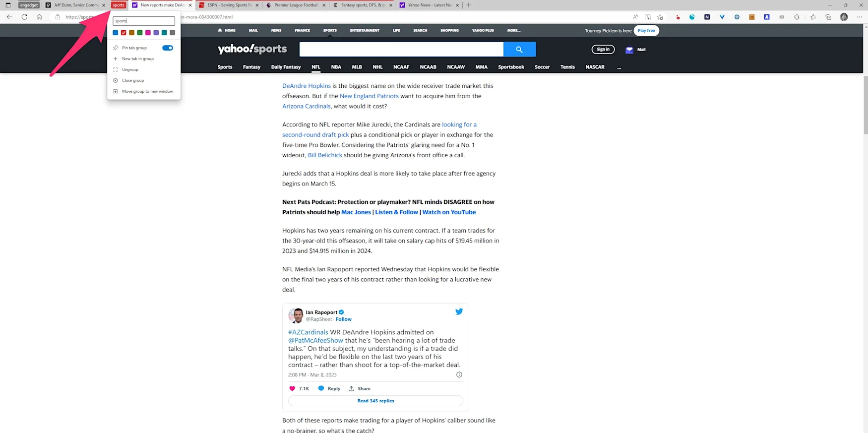Open browser profile avatar
Viewport: 868px width, 433px height.
tap(844, 17)
